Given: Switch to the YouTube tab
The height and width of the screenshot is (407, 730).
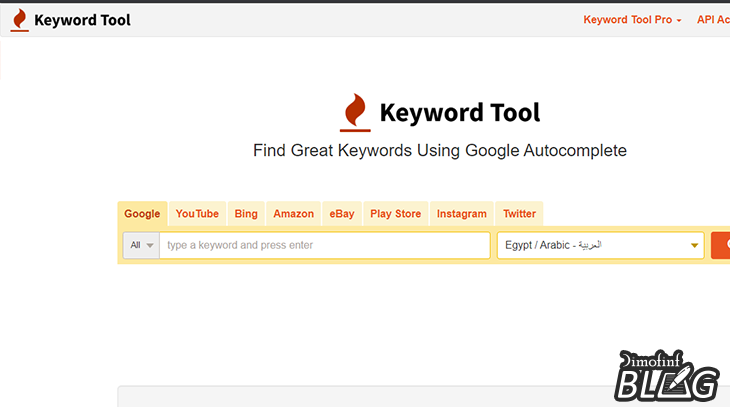Looking at the screenshot, I should coord(197,214).
